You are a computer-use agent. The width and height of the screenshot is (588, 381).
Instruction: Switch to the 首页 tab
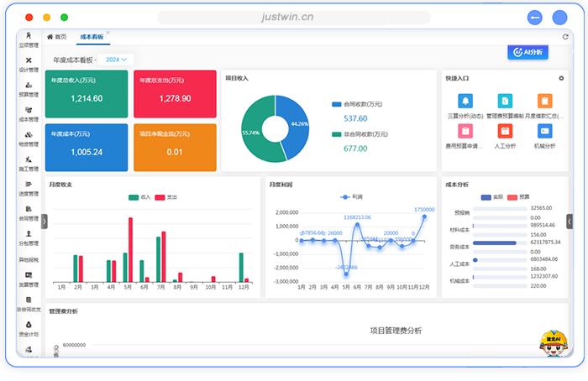[56, 37]
